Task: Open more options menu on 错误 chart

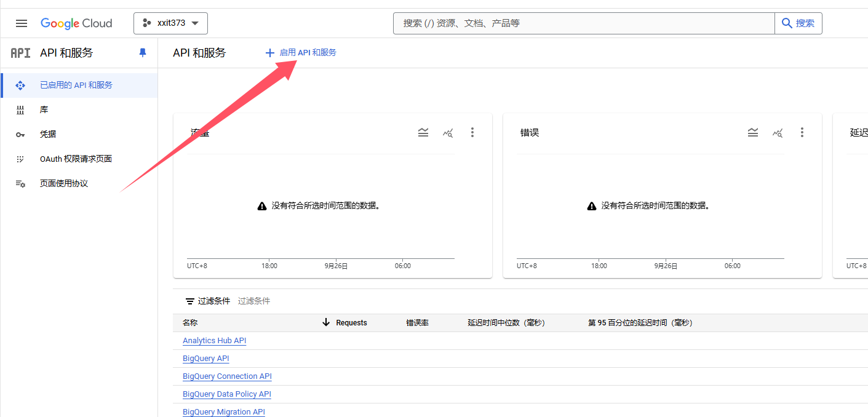Action: coord(802,132)
